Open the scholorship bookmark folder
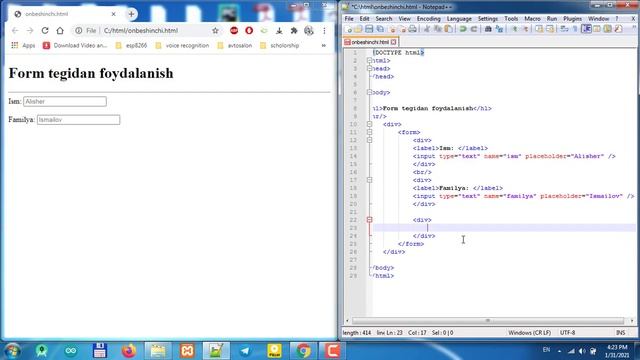Screen dimensions: 640x360 [x=280, y=45]
